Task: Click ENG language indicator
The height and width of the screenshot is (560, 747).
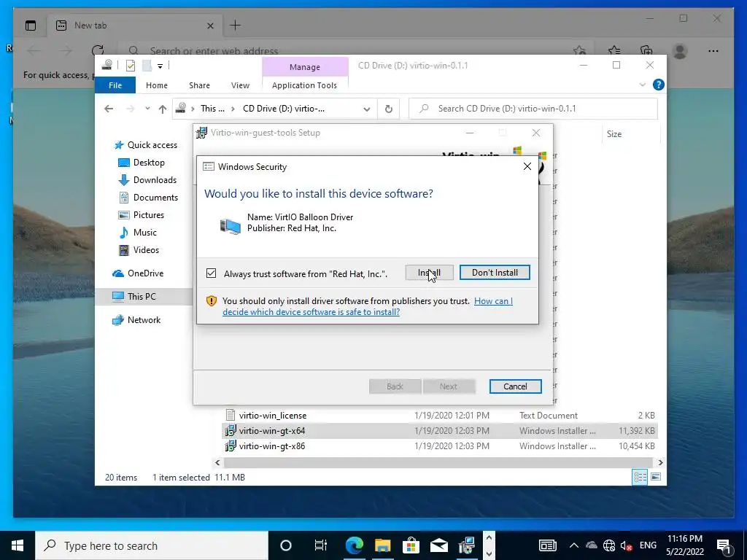Action: 648,545
